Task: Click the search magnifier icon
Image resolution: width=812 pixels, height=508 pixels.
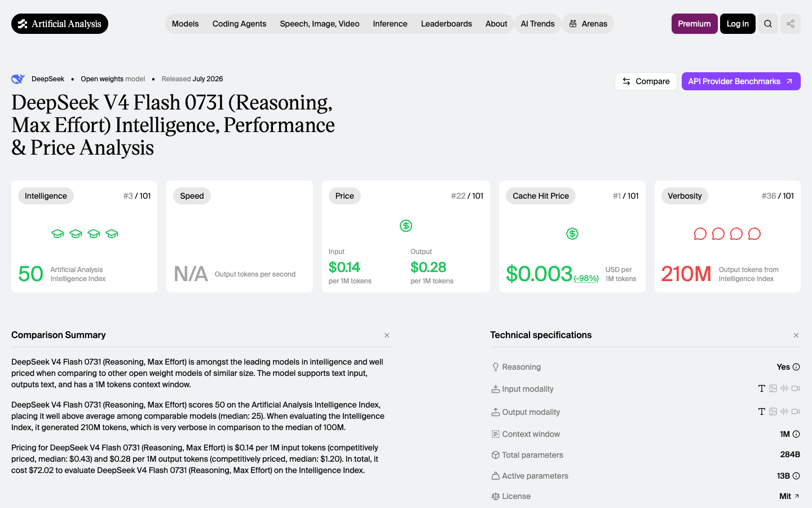Action: (768, 24)
